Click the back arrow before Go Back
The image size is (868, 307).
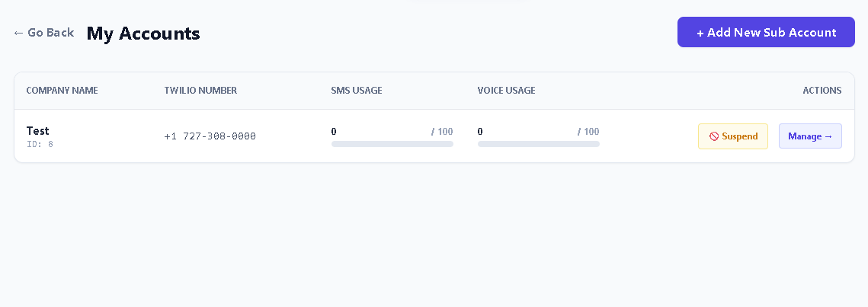pyautogui.click(x=18, y=34)
